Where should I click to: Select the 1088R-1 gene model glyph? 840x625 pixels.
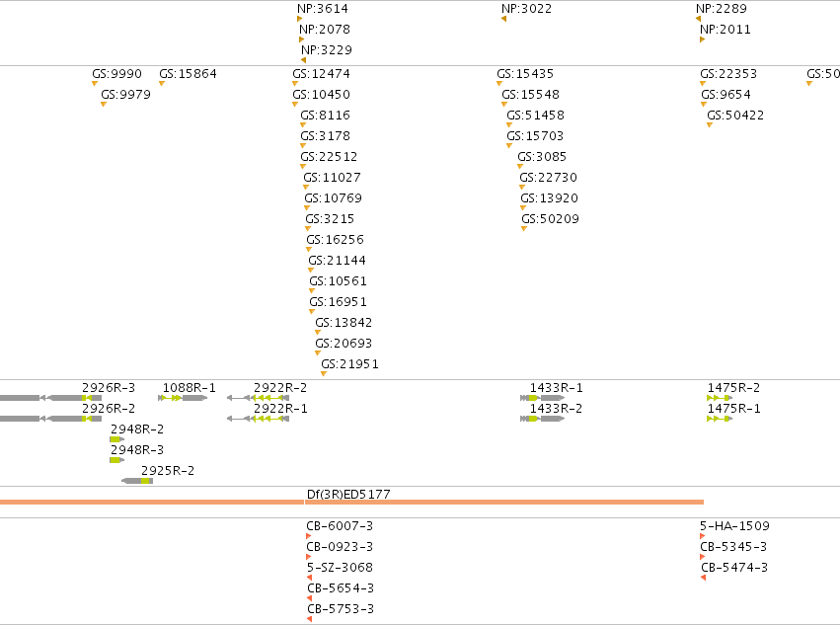[183, 398]
